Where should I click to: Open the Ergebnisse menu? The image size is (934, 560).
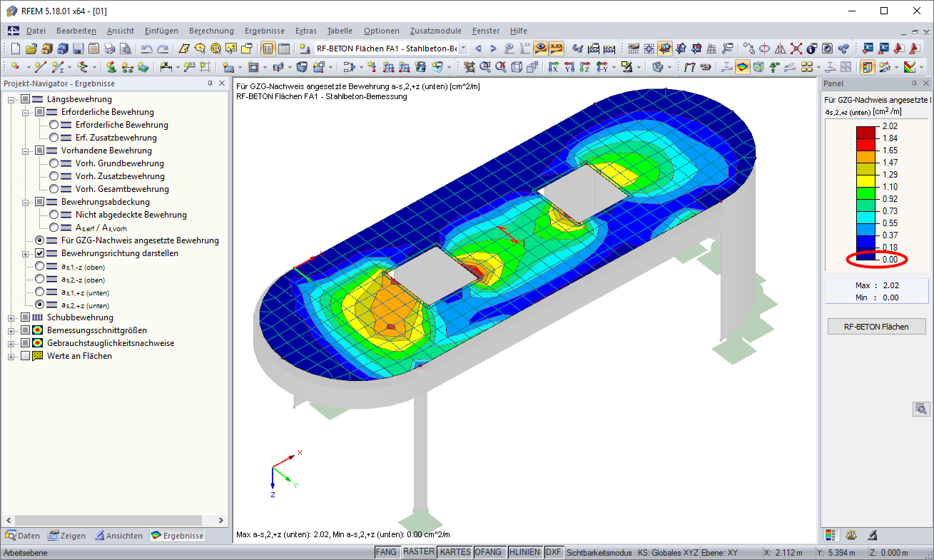(x=264, y=31)
